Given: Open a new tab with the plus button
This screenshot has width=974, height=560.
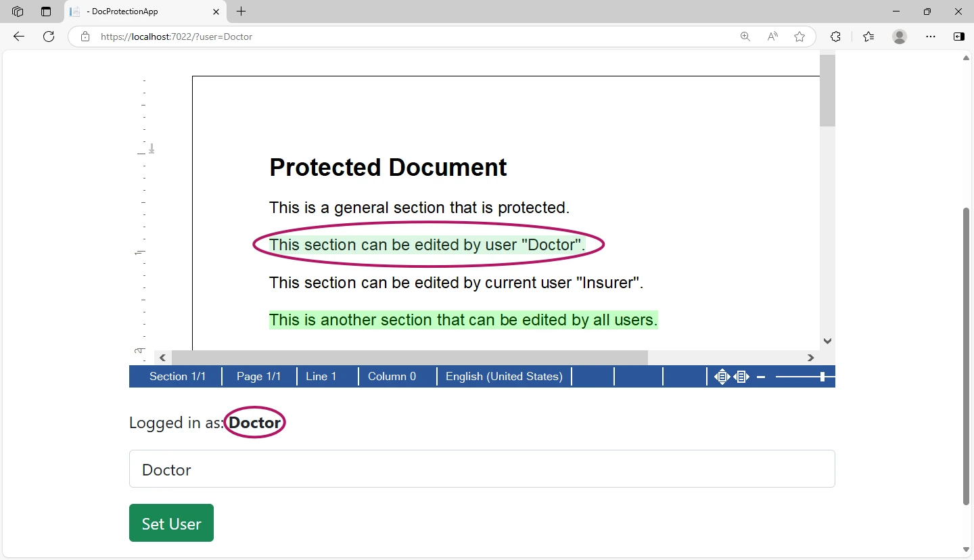Looking at the screenshot, I should (x=241, y=11).
